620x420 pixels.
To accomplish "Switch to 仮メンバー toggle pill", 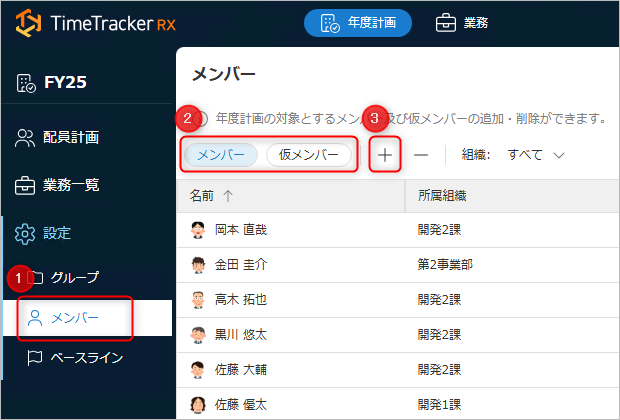I will click(x=308, y=155).
